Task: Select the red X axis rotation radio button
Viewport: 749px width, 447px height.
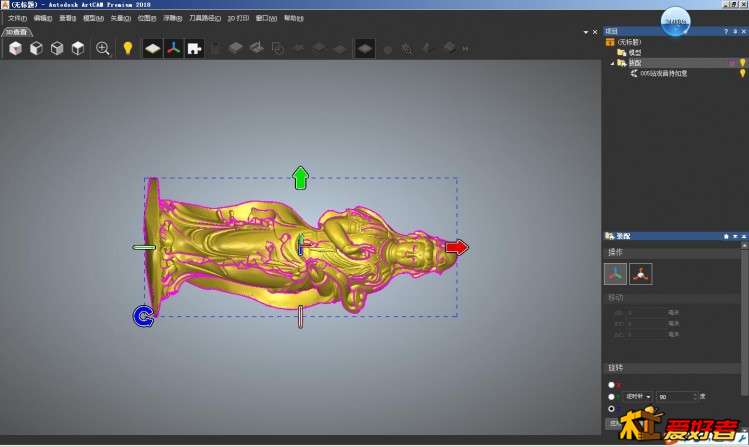Action: click(611, 385)
